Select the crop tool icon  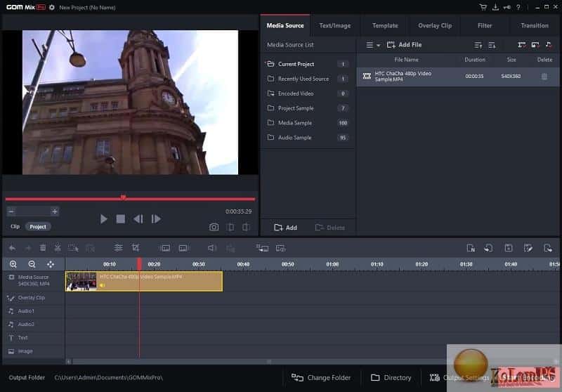(136, 247)
